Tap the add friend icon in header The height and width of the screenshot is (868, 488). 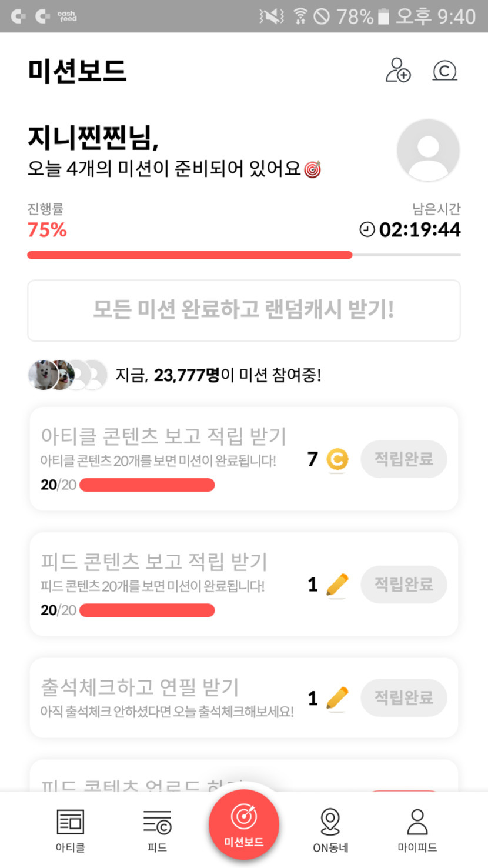coord(398,71)
